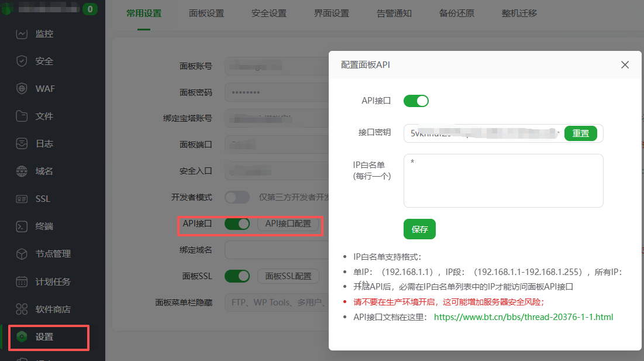
Task: Open the 监控 (Monitoring) sidebar page
Action: [x=41, y=33]
